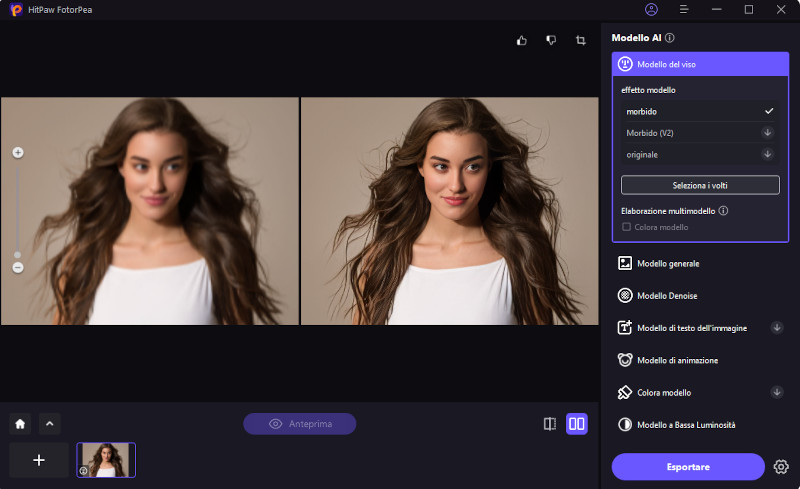
Task: Select the woman portrait thumbnail
Action: pyautogui.click(x=106, y=460)
